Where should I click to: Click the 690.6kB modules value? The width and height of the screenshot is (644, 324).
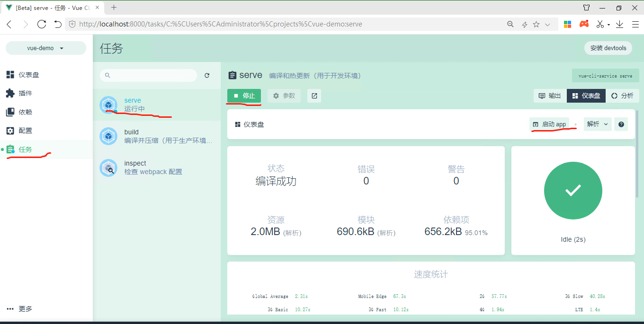[x=356, y=232]
